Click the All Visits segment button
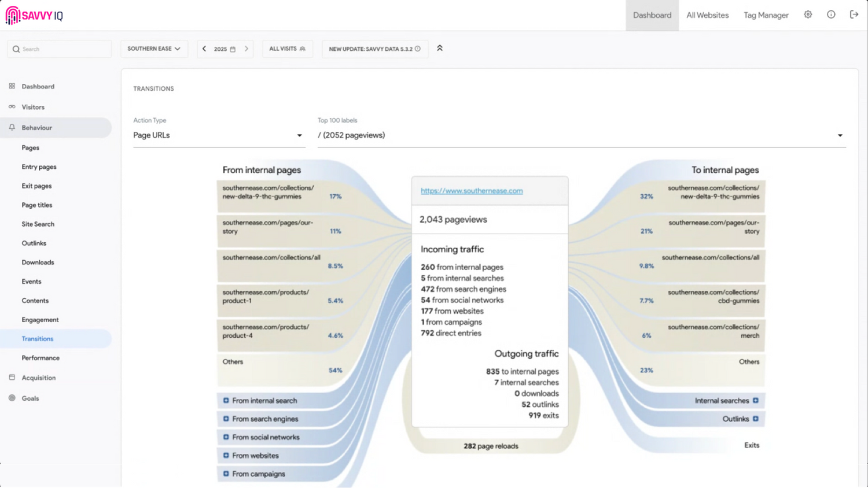Image resolution: width=868 pixels, height=488 pixels. click(x=287, y=49)
